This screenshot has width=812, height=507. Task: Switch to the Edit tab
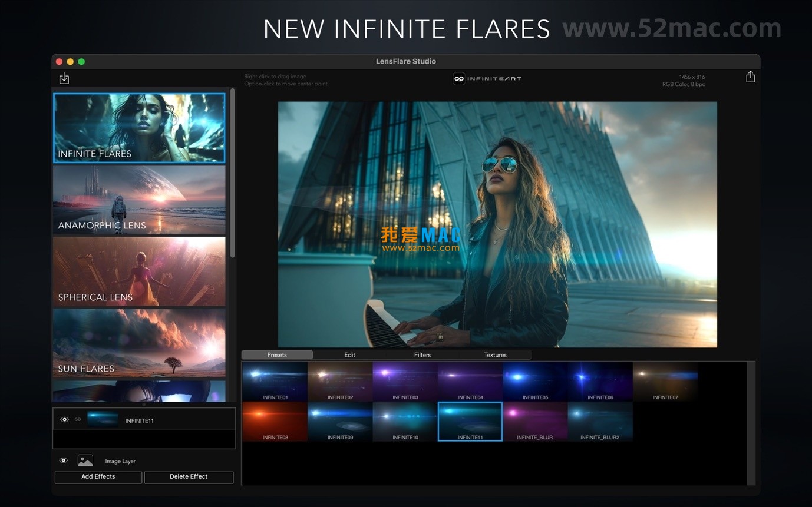point(349,354)
